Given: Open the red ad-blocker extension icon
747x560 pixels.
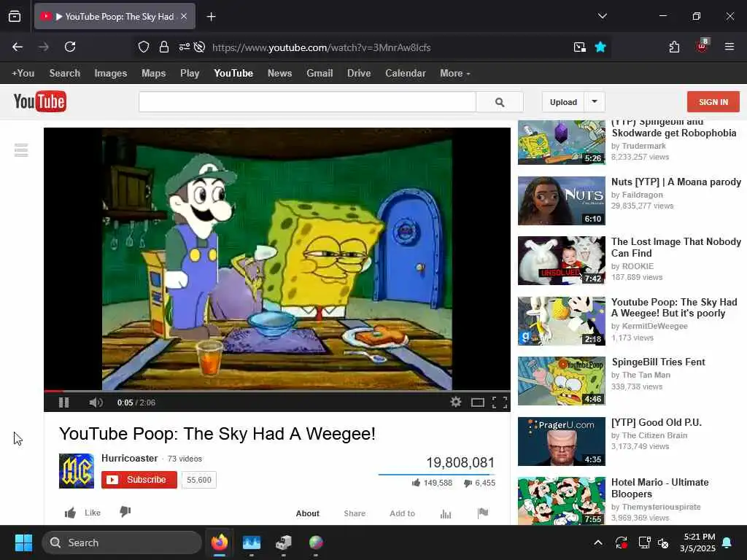Looking at the screenshot, I should [703, 46].
